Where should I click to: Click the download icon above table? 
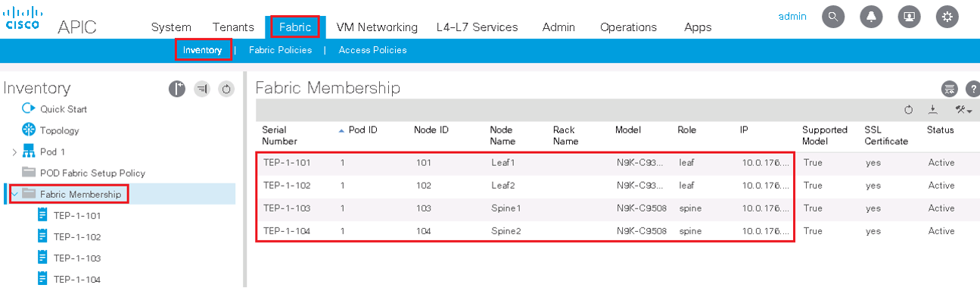(x=933, y=110)
